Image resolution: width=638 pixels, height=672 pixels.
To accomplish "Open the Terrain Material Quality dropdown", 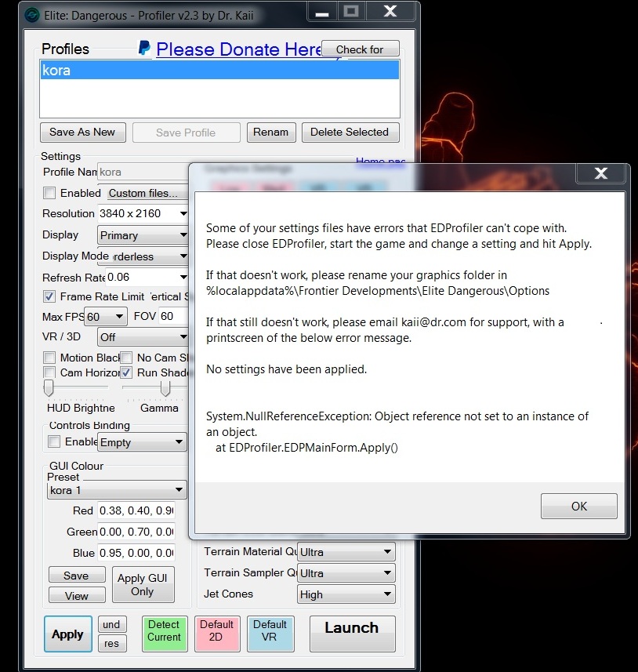I will pos(346,551).
